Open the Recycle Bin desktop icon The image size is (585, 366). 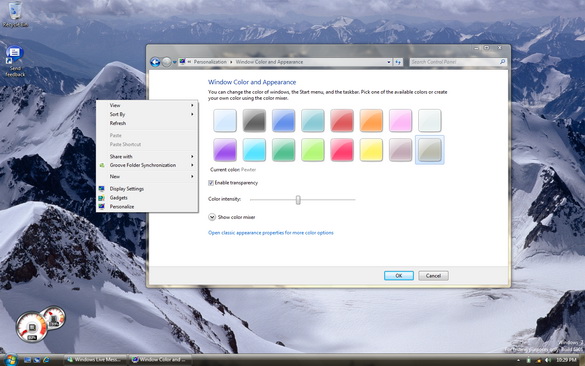pos(15,14)
